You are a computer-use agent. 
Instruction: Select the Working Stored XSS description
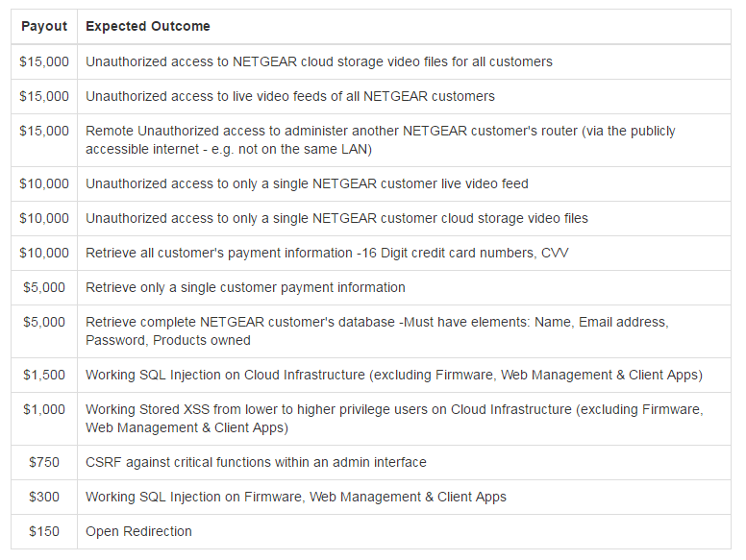[x=394, y=418]
